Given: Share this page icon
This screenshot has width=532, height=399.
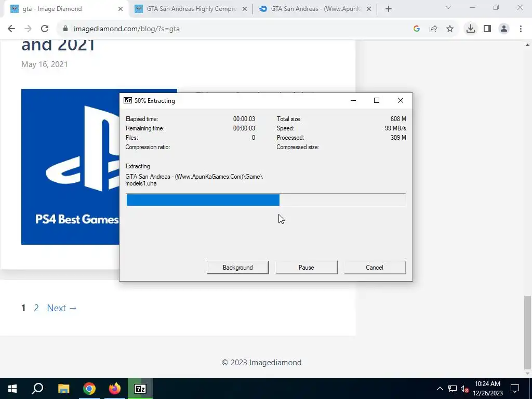Looking at the screenshot, I should (x=433, y=29).
